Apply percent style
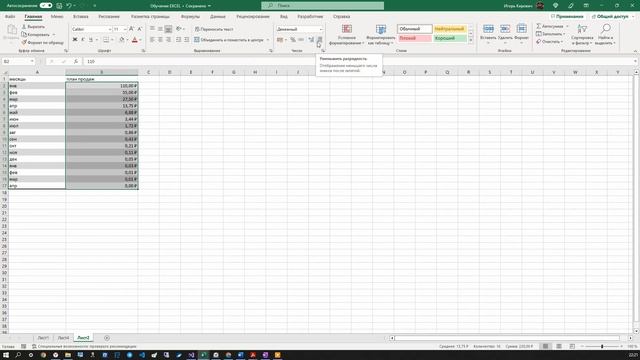Screen dimensions: 640x360 pos(293,40)
